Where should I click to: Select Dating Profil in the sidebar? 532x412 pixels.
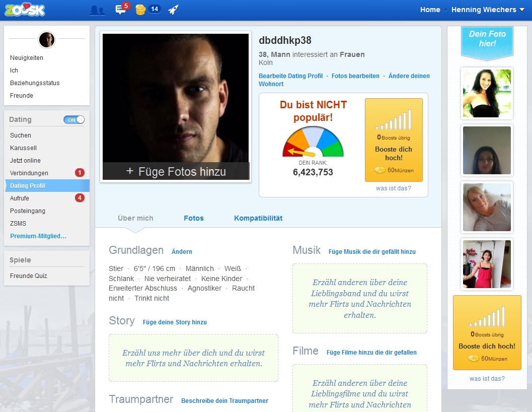[47, 185]
